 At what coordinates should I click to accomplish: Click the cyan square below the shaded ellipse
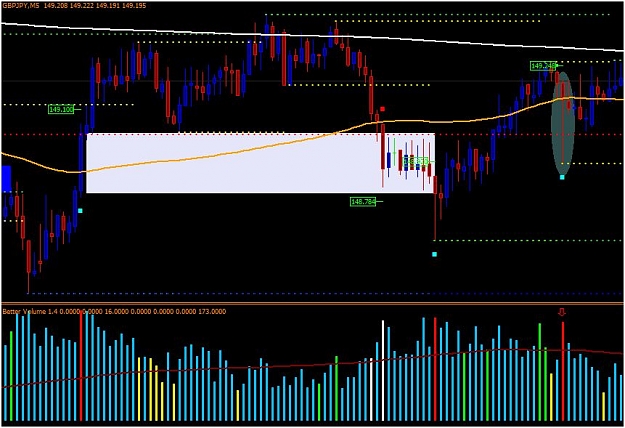pos(562,177)
